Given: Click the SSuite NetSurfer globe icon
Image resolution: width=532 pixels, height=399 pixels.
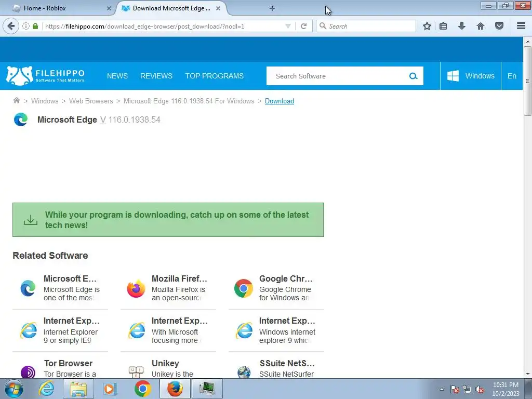Looking at the screenshot, I should pos(244,372).
